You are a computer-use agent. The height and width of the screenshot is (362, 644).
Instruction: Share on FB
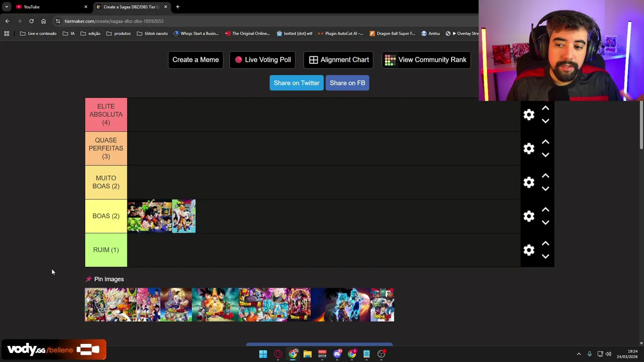[x=347, y=83]
